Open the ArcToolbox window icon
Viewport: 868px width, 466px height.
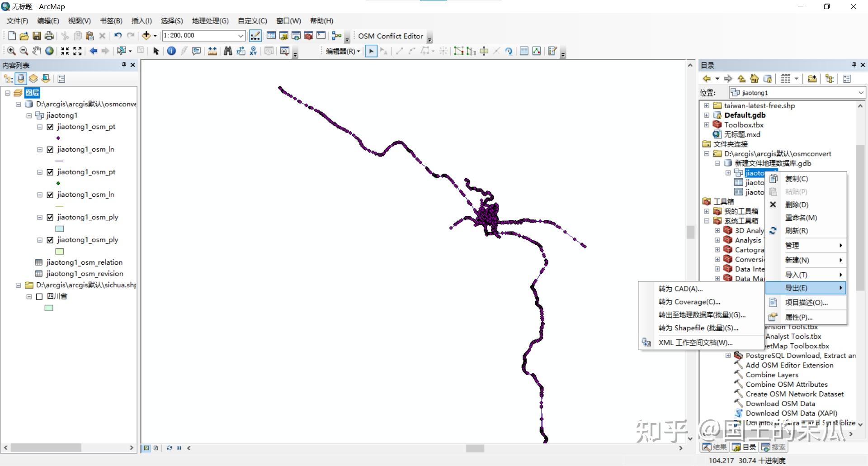(x=308, y=36)
